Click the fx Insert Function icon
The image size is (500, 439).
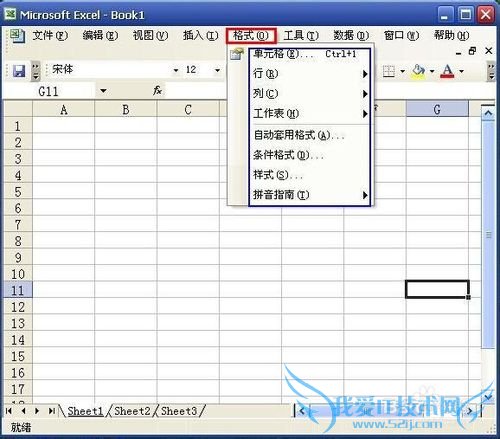[157, 90]
